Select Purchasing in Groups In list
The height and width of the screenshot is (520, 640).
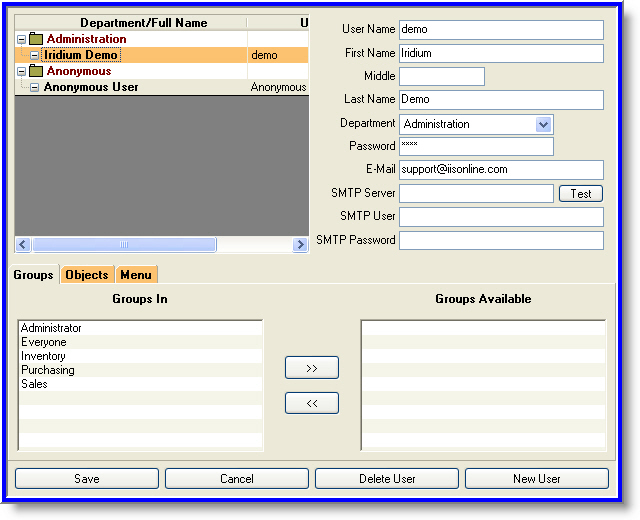pos(48,370)
